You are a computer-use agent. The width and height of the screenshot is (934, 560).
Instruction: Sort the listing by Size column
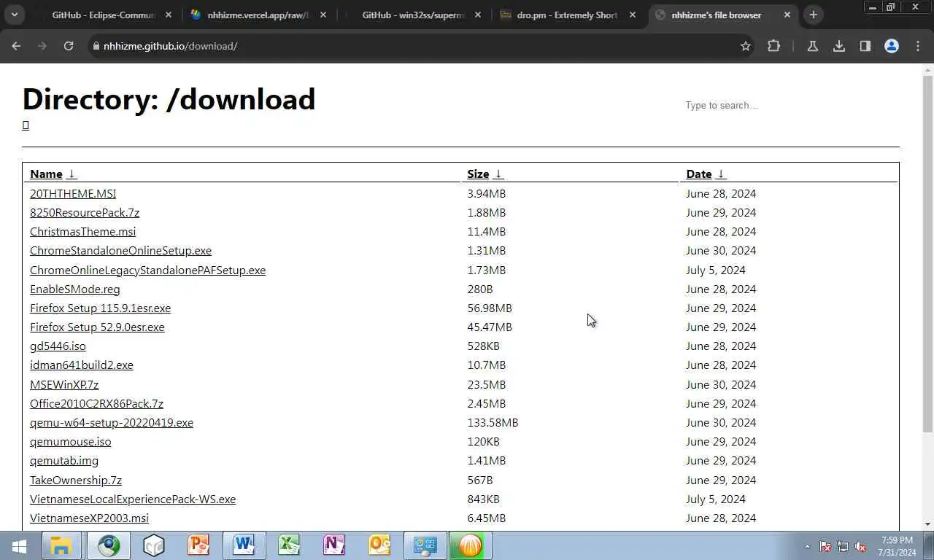485,174
